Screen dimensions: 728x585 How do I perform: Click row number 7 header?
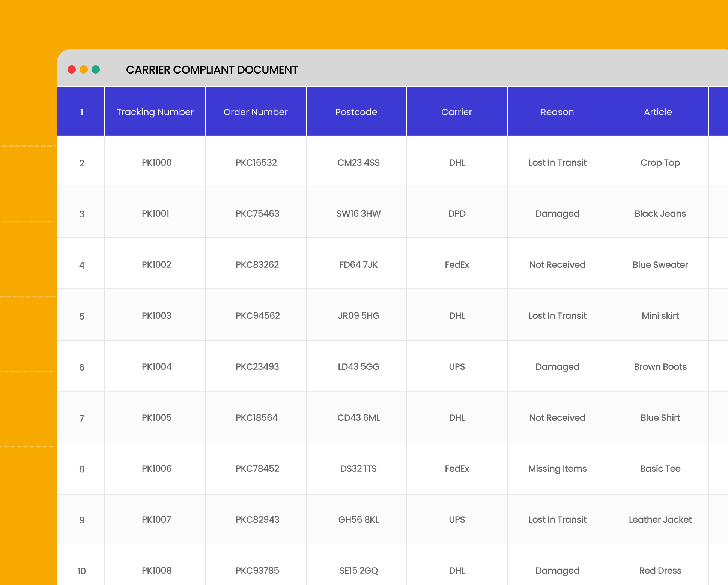[x=81, y=418]
